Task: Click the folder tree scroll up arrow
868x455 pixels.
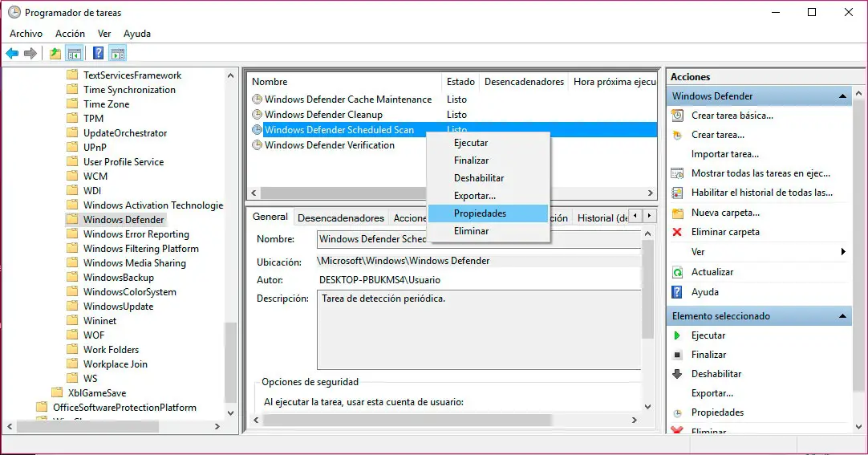Action: coord(231,75)
